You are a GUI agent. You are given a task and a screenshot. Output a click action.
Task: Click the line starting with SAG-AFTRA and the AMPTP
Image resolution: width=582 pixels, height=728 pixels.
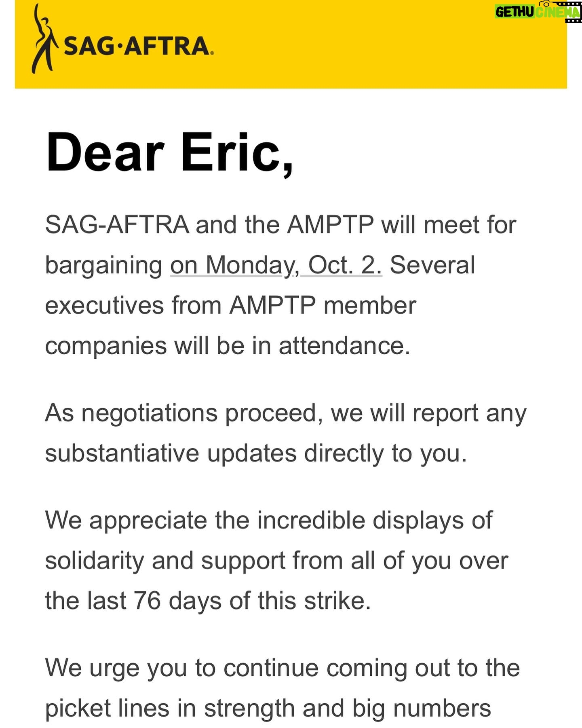[280, 225]
